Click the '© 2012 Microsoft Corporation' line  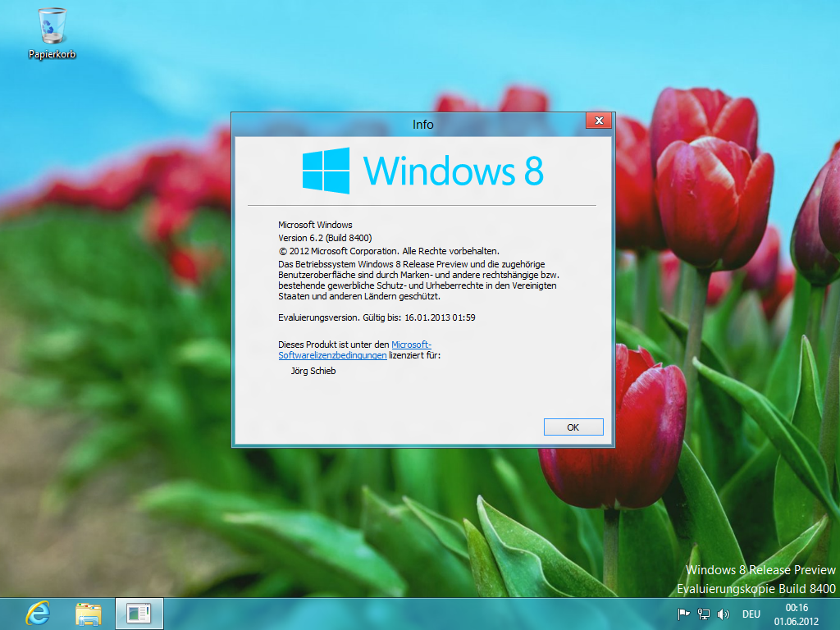(388, 251)
